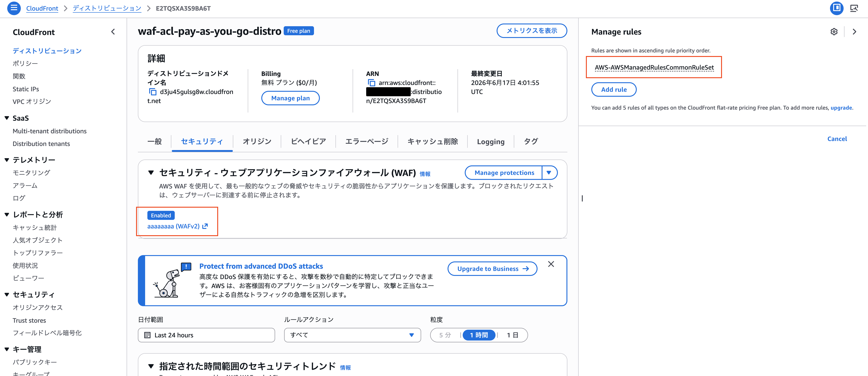The height and width of the screenshot is (376, 868).
Task: Open Trust stores in sidebar
Action: [29, 320]
